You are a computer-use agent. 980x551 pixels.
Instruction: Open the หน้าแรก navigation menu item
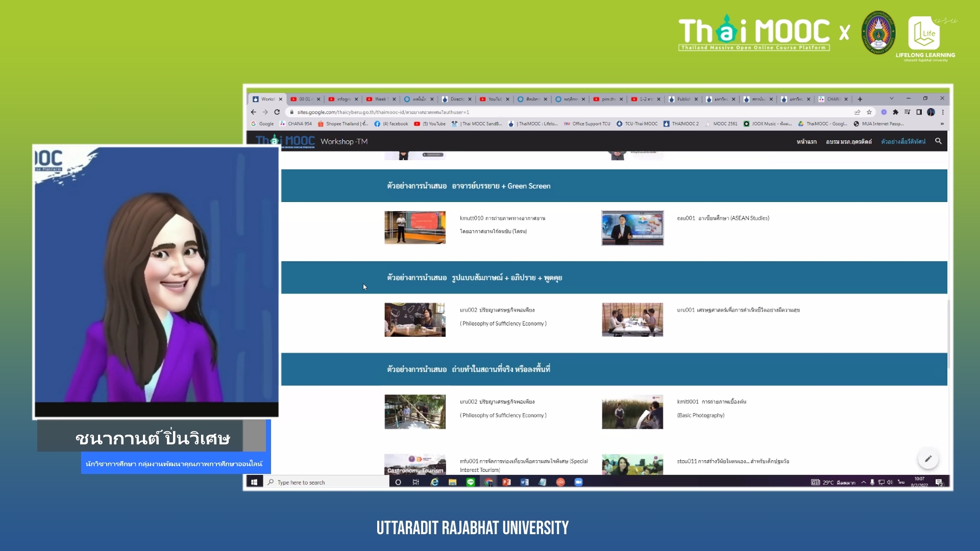806,142
